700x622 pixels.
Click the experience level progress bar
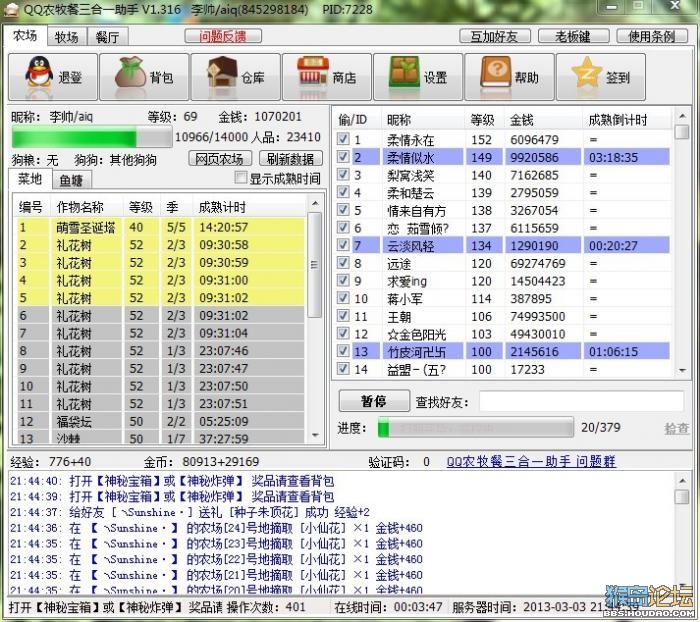pos(92,137)
